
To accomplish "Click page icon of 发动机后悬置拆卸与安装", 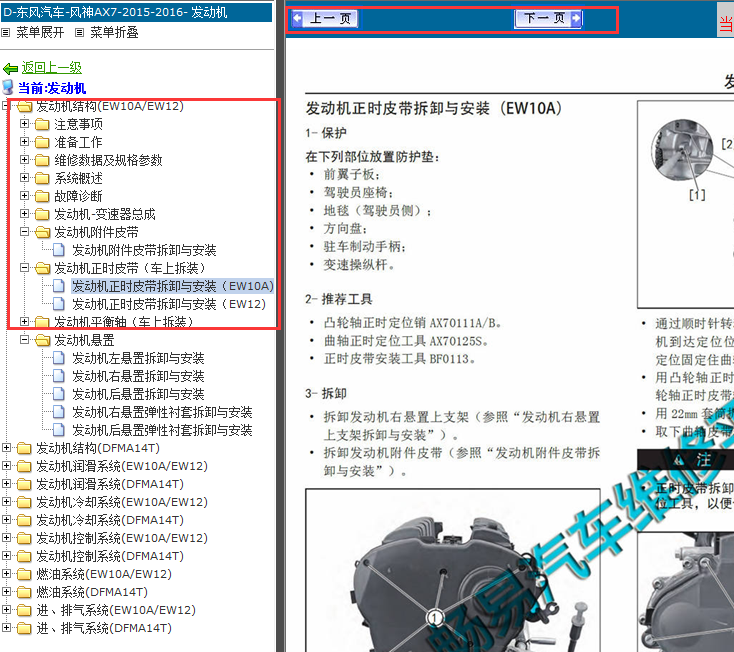I will (59, 394).
